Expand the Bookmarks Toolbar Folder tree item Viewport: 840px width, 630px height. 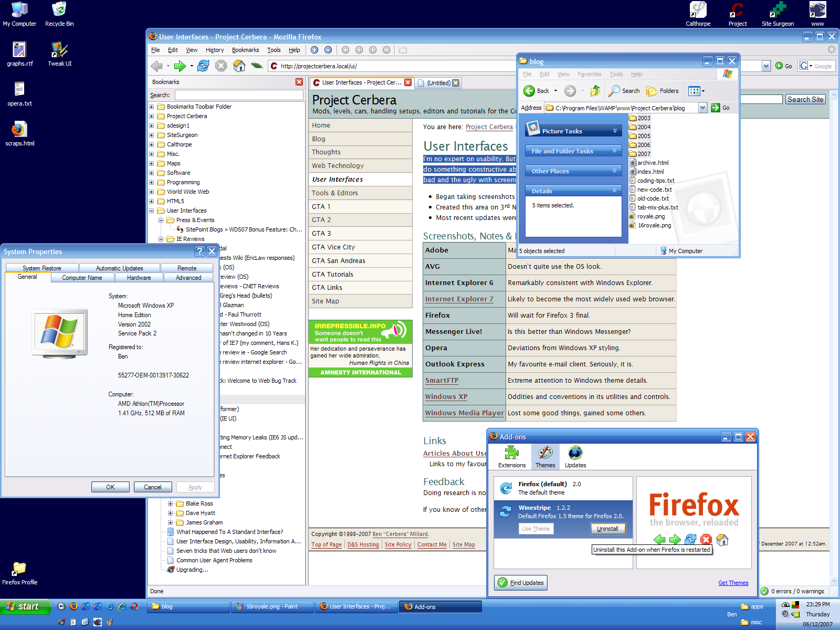tap(152, 107)
